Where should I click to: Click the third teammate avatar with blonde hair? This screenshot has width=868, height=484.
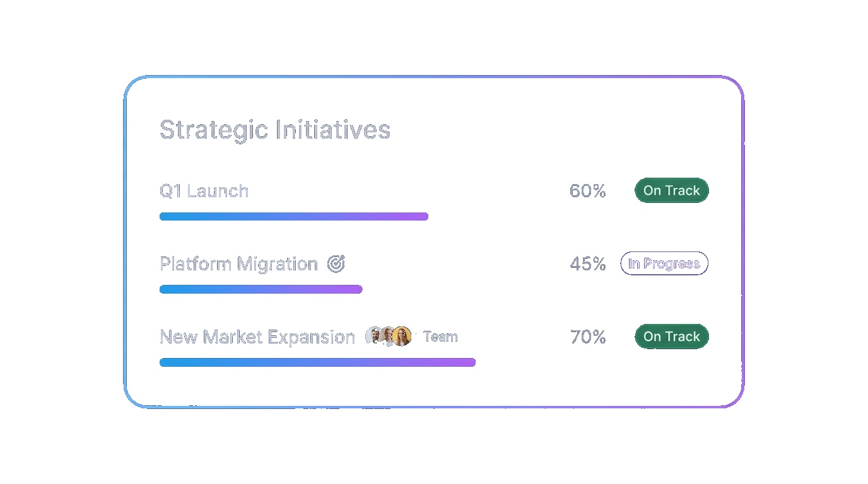[x=404, y=337]
